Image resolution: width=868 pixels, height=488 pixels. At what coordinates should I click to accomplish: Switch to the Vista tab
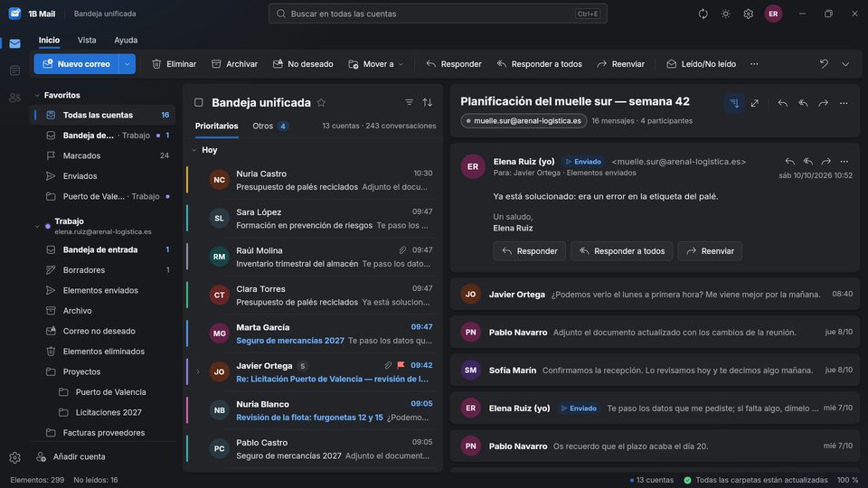pyautogui.click(x=87, y=41)
